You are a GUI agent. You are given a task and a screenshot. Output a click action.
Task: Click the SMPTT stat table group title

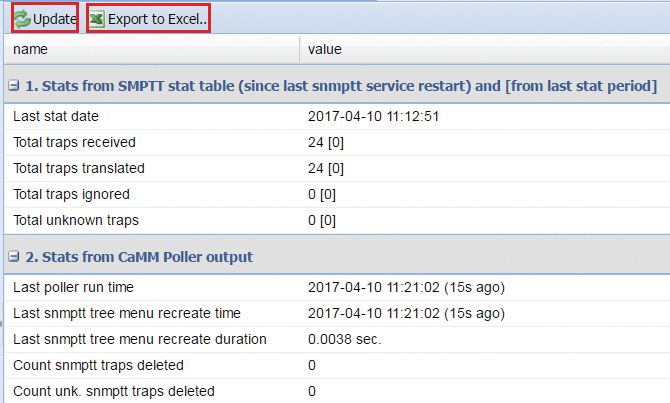[341, 86]
